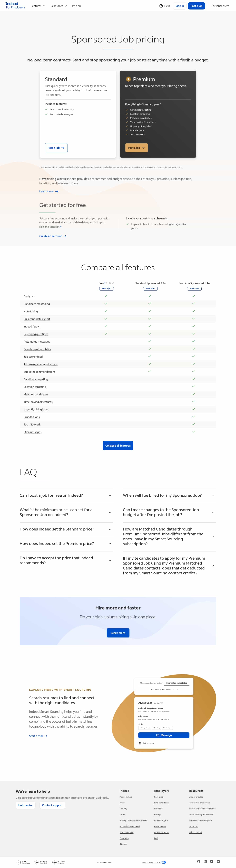Open Indeed's YouTube channel icon
Screen dimensions: 236x868
[212, 861]
